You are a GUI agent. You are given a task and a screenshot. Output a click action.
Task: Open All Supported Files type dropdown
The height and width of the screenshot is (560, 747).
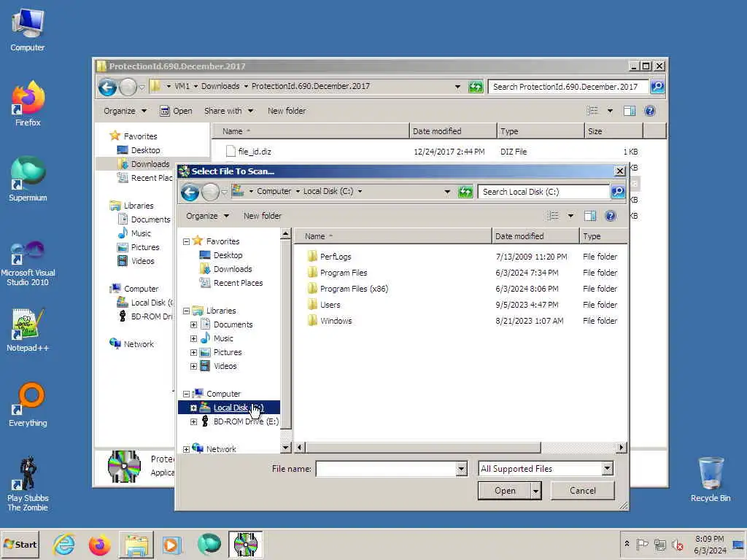[x=608, y=469]
